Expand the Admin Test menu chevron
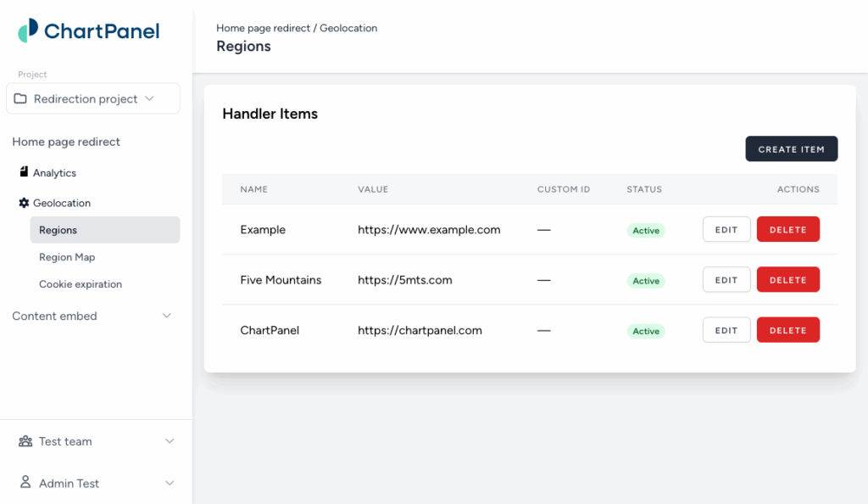Image resolution: width=868 pixels, height=504 pixels. click(169, 483)
